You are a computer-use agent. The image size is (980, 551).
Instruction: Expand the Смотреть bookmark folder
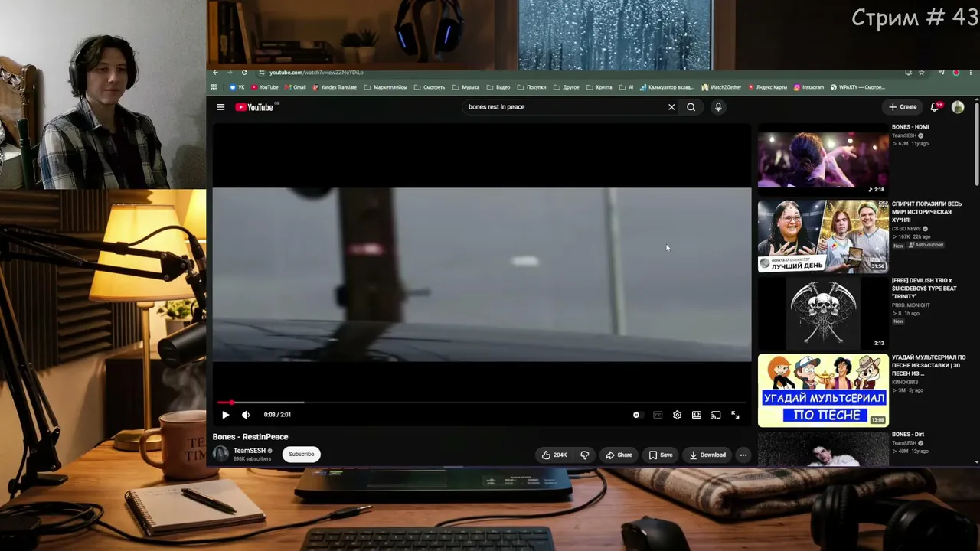430,87
